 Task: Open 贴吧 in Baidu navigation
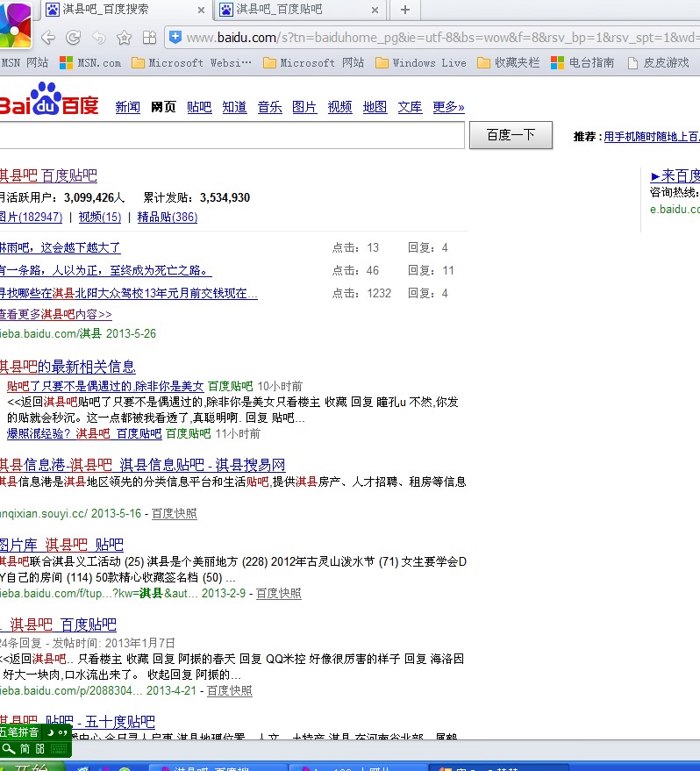coord(199,107)
